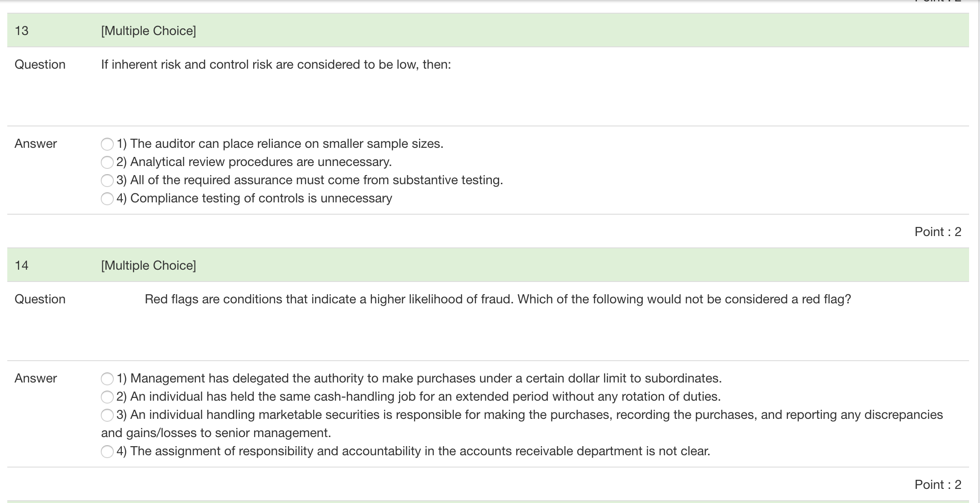
Task: Click the [Multiple Choice] label for question 14
Action: 148,265
